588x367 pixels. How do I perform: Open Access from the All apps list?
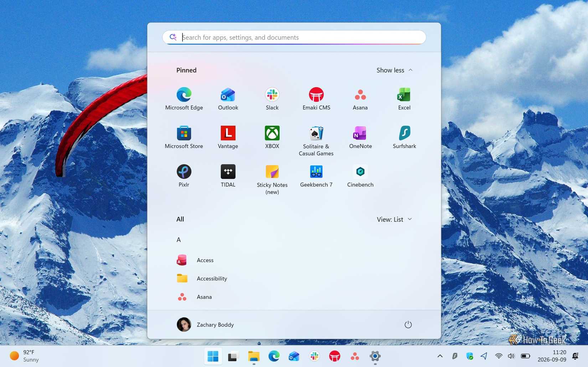coord(294,260)
